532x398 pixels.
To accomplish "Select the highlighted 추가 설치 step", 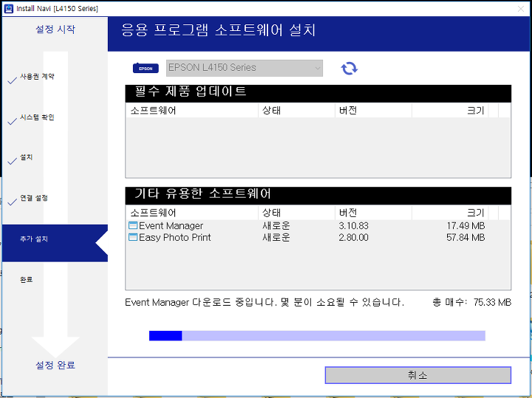I will pyautogui.click(x=55, y=243).
